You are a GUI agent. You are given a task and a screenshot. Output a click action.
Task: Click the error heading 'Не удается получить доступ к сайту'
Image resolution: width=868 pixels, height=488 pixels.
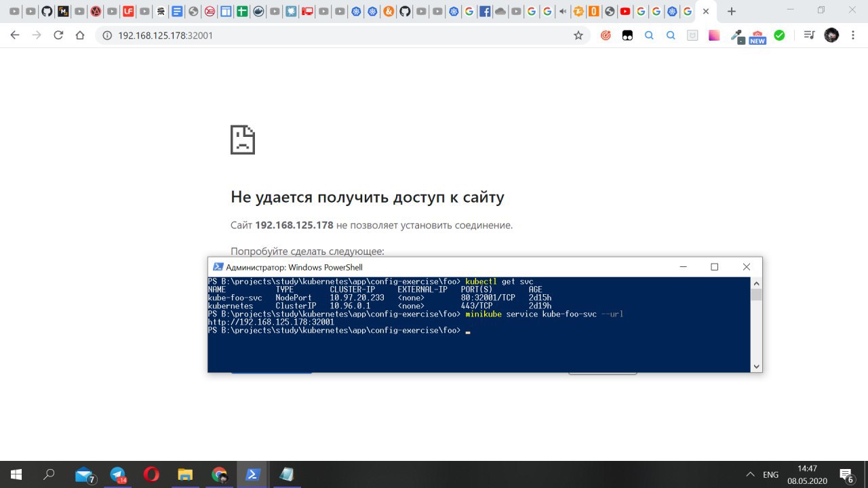tap(368, 197)
